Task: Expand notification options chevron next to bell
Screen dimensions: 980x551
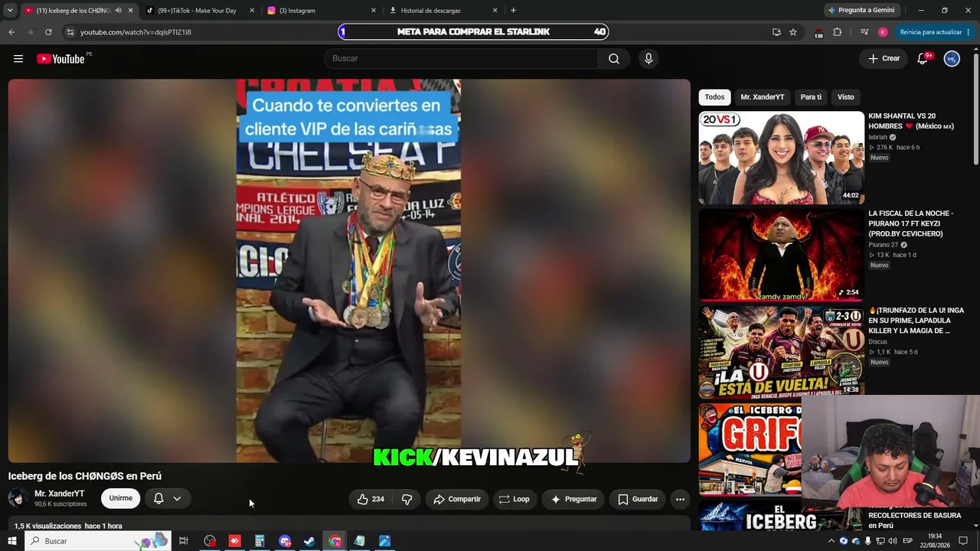Action: (x=177, y=499)
